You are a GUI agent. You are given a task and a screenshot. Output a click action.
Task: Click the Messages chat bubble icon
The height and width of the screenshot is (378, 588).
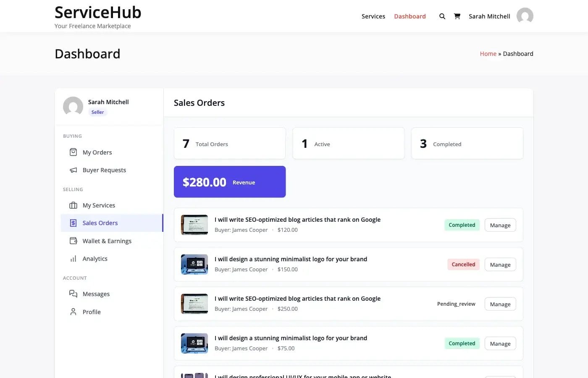click(73, 294)
